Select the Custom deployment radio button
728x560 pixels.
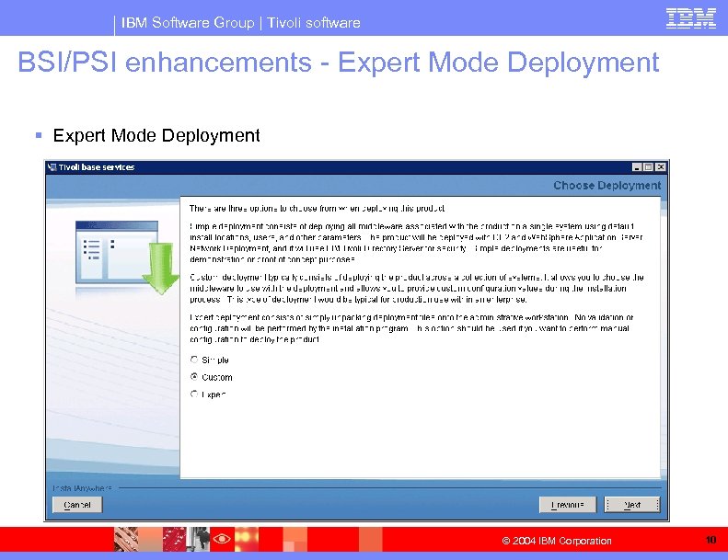pos(194,377)
